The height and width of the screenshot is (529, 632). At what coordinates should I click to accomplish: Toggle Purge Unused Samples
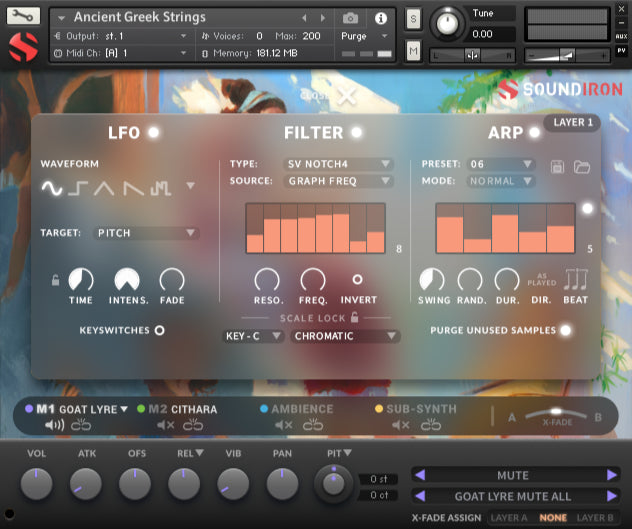(565, 329)
